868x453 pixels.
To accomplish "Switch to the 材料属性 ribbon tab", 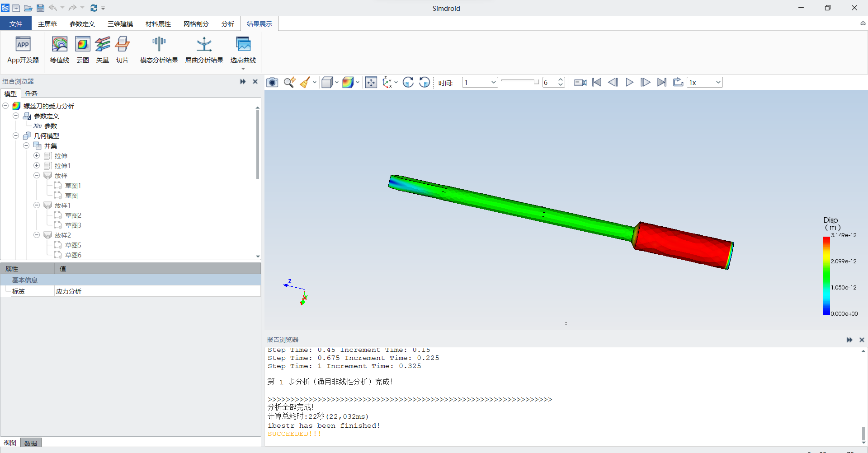I will [158, 24].
